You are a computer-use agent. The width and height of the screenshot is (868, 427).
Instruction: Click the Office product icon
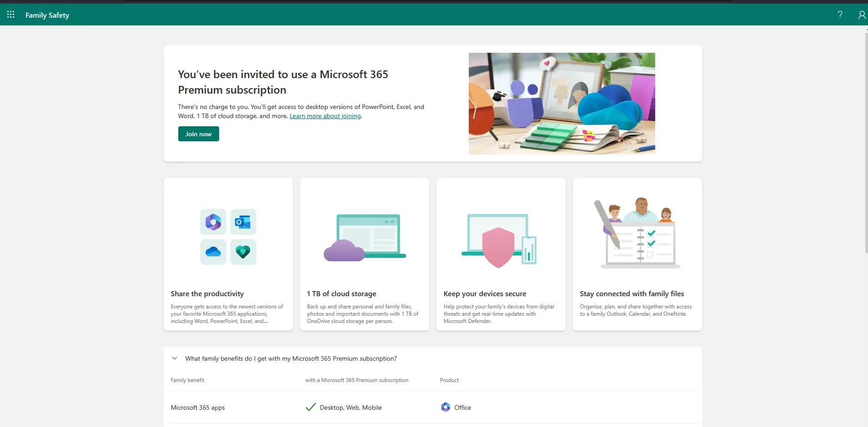coord(446,407)
